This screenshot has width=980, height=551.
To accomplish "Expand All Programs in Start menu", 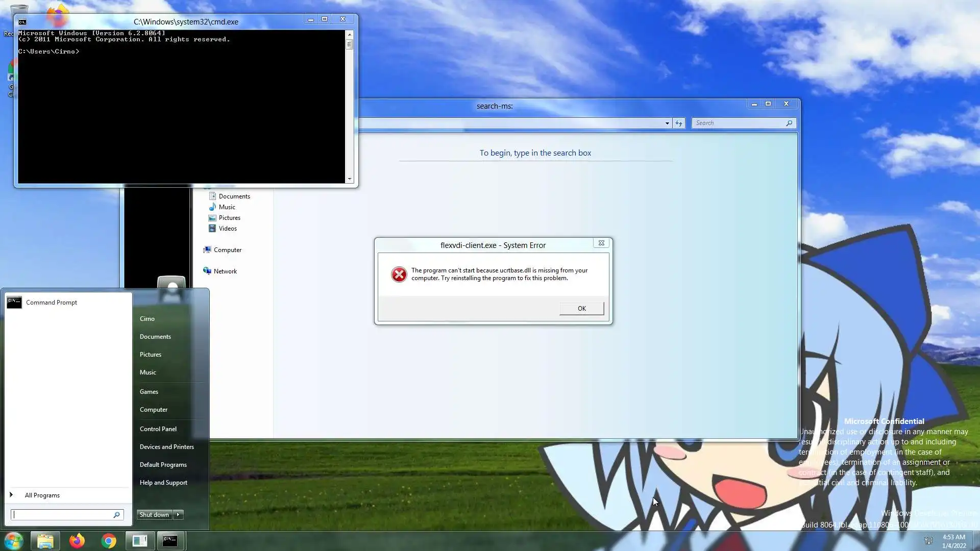I will [x=42, y=495].
